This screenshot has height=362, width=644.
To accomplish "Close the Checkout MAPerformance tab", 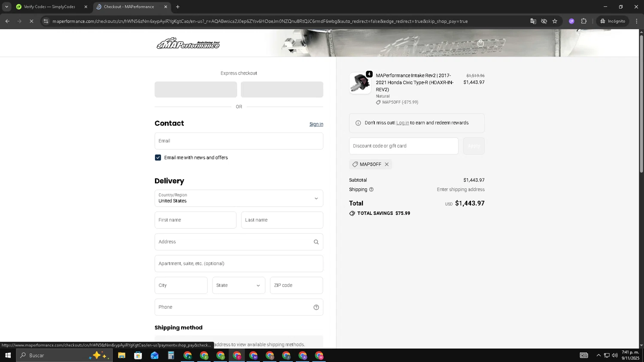I will click(x=166, y=6).
